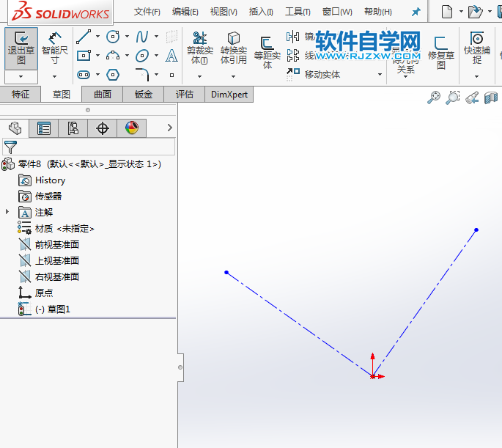Open the 帮助(H) menu

point(377,12)
